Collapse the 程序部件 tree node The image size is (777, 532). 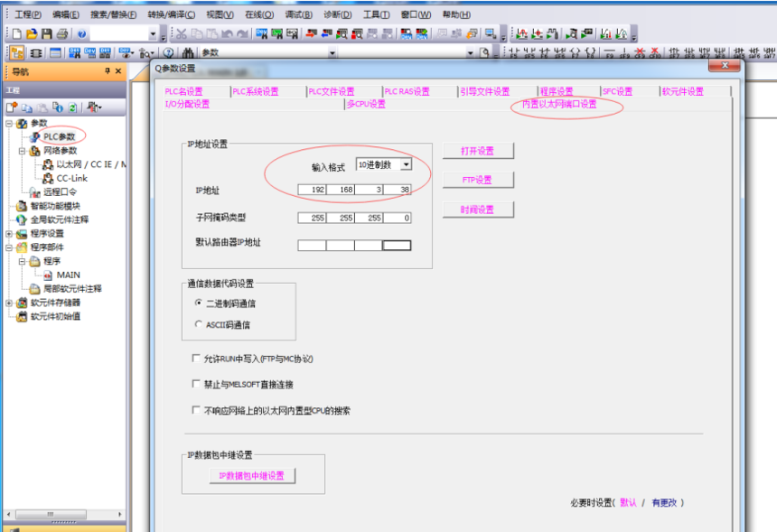click(9, 247)
